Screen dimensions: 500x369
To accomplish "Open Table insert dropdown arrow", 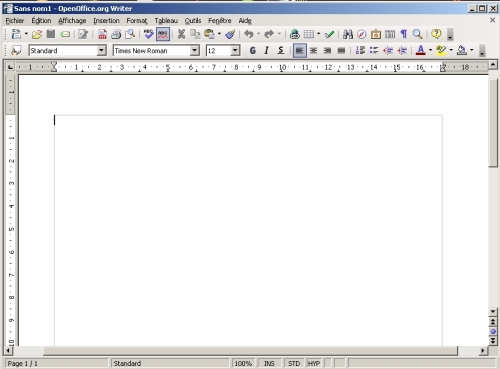I will tap(318, 34).
